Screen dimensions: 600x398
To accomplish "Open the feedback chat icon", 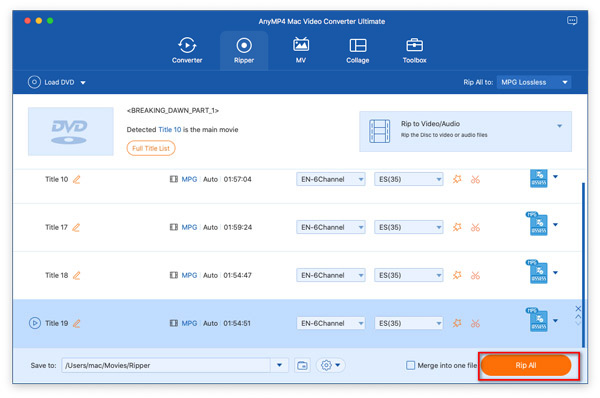I will [x=572, y=21].
